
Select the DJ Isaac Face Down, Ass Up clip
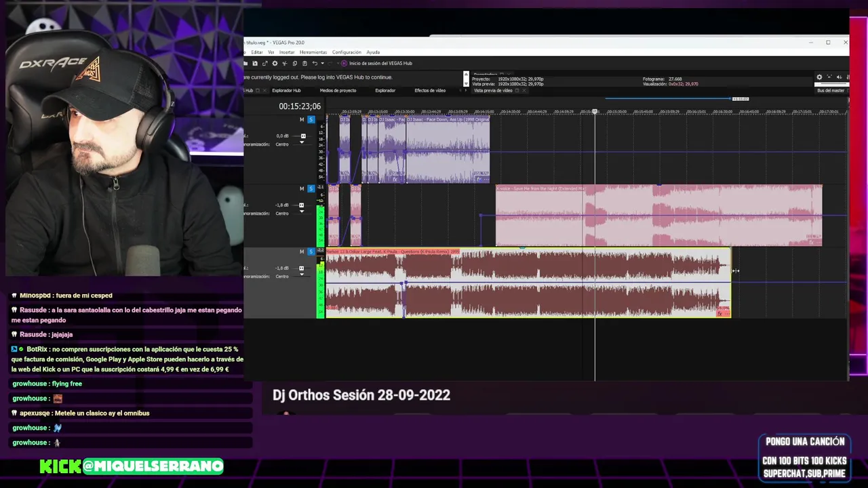tap(448, 150)
